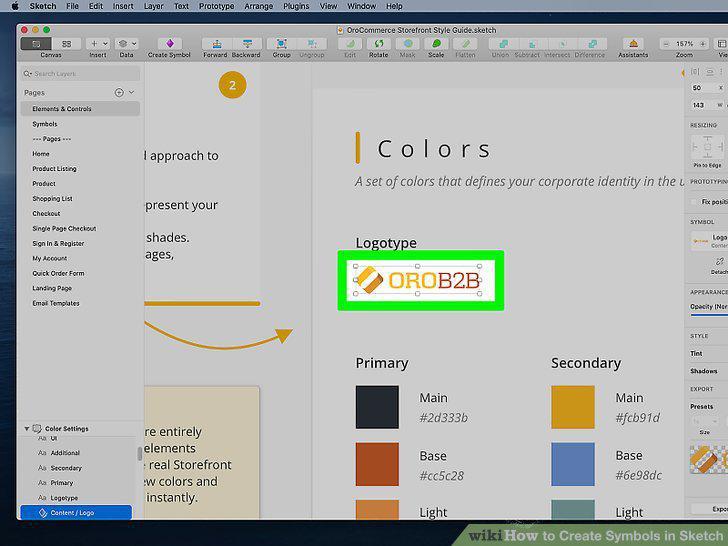Viewport: 728px width, 546px height.
Task: Open the Insert menu in menu bar
Action: 123,6
